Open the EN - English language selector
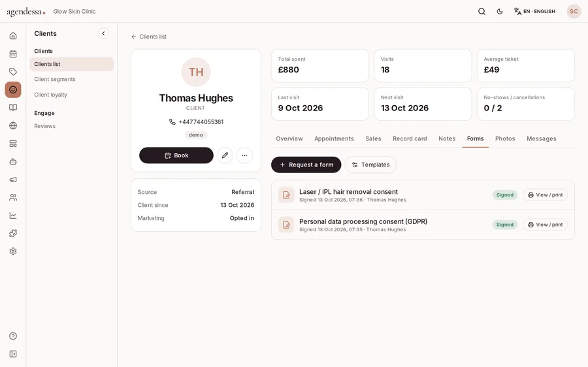Image resolution: width=588 pixels, height=367 pixels. (534, 12)
